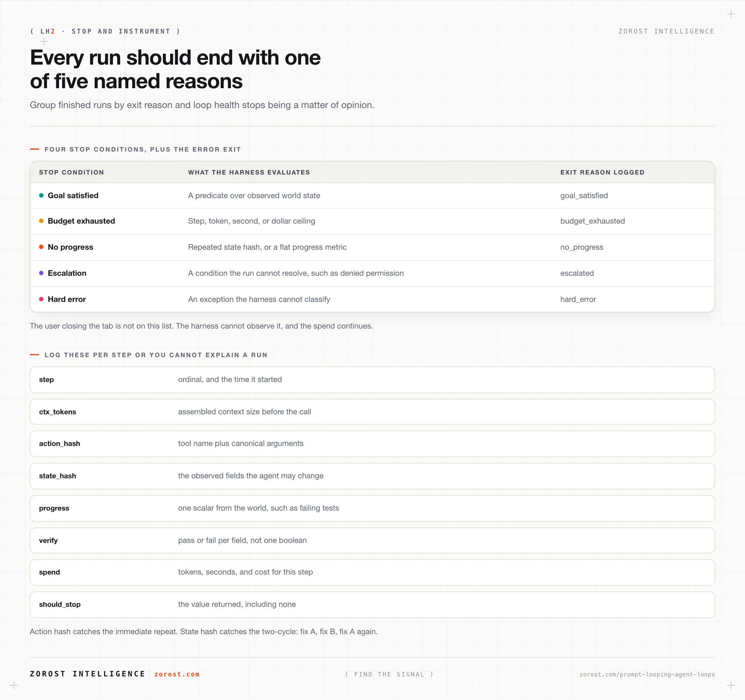This screenshot has height=700, width=745.
Task: Click the plus crosshair in bottom-right corner
Action: (731, 685)
